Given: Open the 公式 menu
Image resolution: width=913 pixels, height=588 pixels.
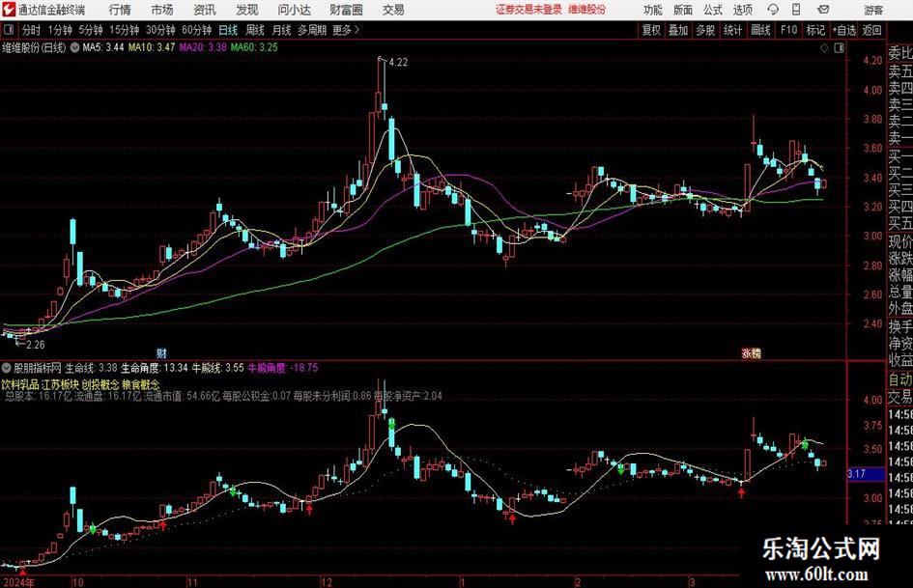Looking at the screenshot, I should tap(713, 10).
